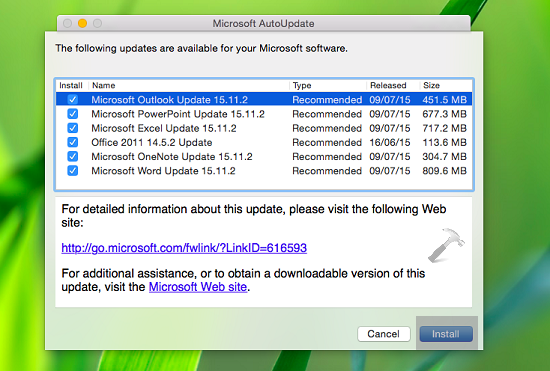Screen dimensions: 550x371
Task: Select Microsoft OneNote Update 15.11.2 row name
Action: [172, 157]
